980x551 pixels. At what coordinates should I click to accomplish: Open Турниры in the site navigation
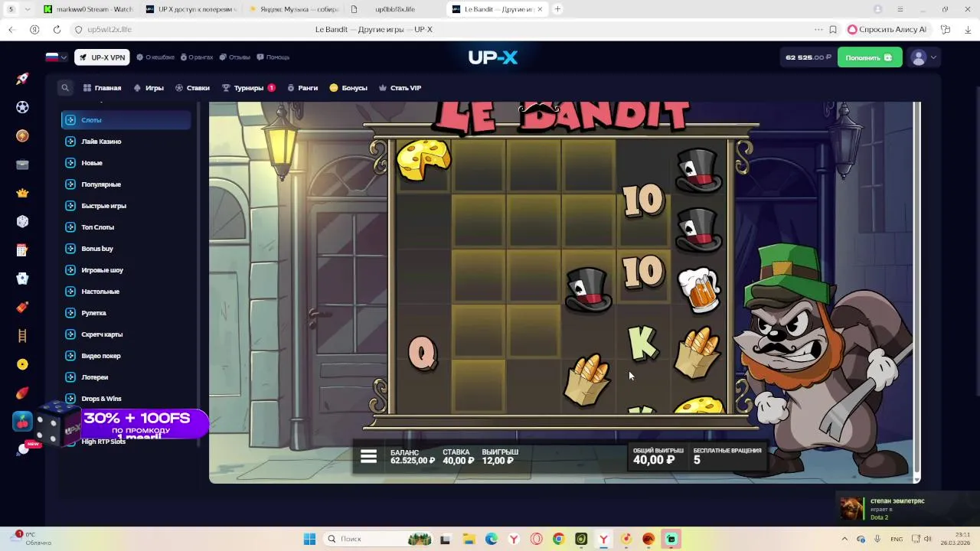[248, 88]
